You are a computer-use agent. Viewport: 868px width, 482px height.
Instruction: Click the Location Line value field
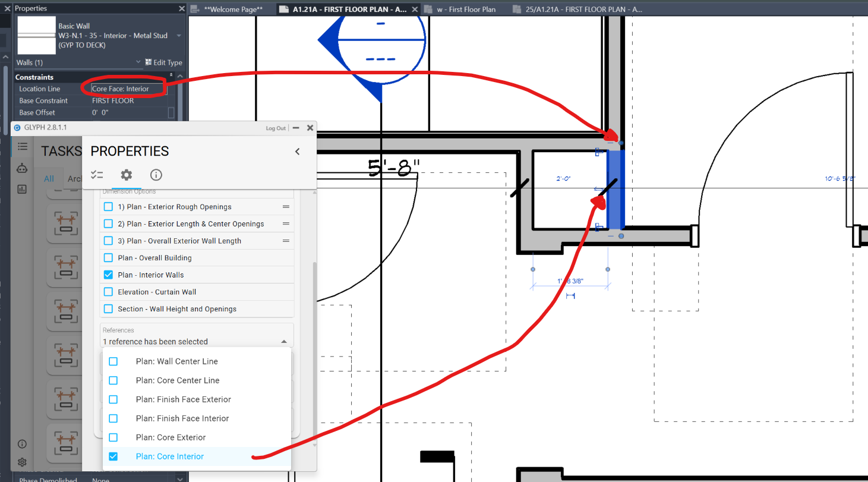pos(128,89)
